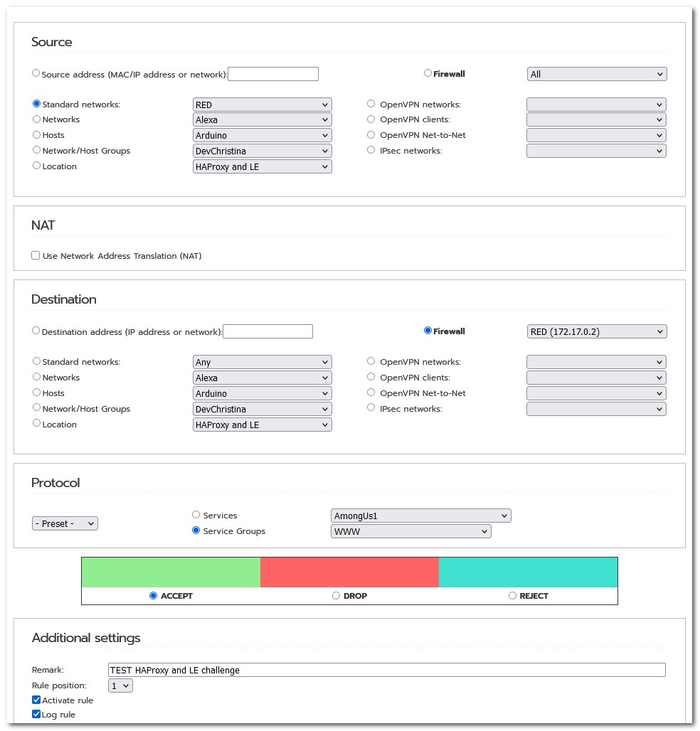
Task: Select Source Hosts radio button
Action: click(x=36, y=134)
